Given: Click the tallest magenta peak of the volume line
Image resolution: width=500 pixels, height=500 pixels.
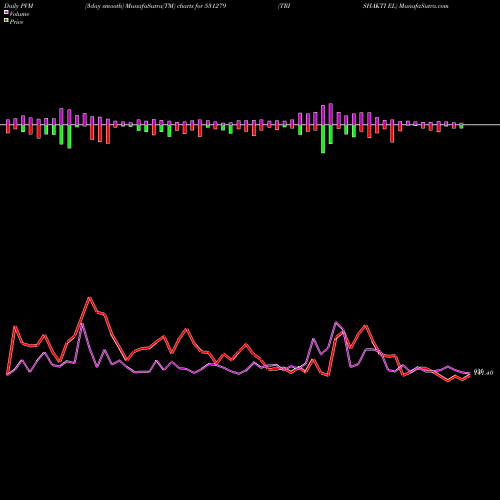Looking at the screenshot, I should click(x=336, y=322).
